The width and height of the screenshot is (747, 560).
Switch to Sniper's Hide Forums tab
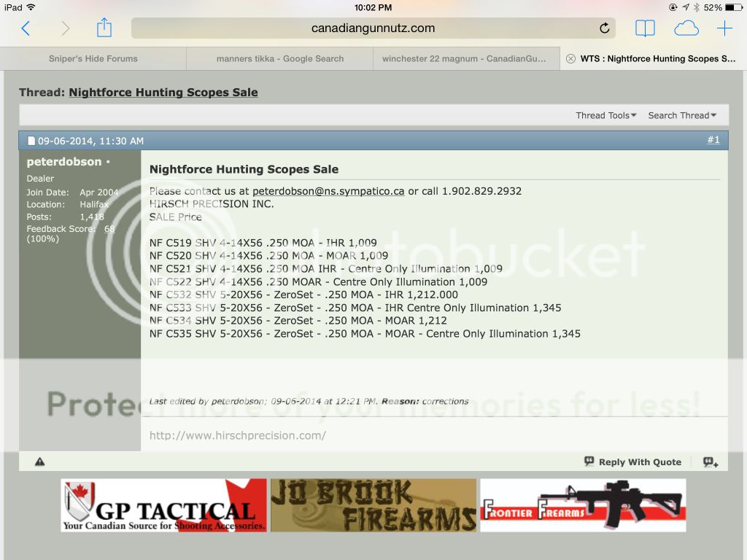tap(93, 59)
